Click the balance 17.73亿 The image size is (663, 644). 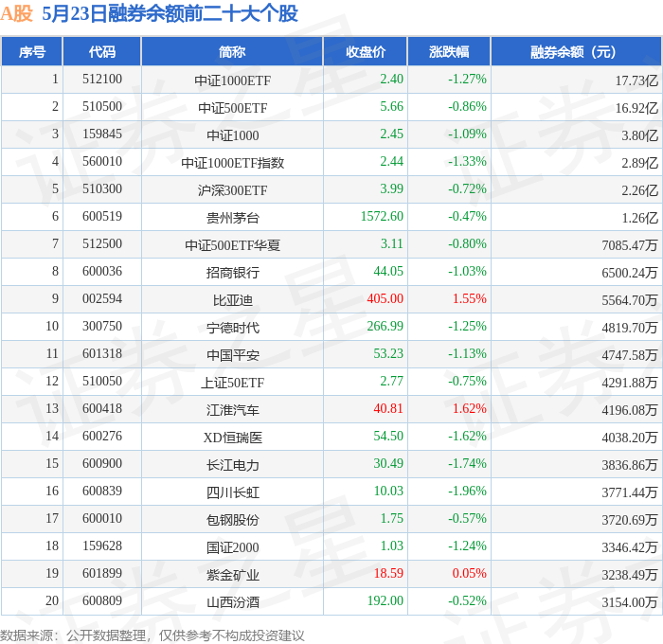(636, 80)
